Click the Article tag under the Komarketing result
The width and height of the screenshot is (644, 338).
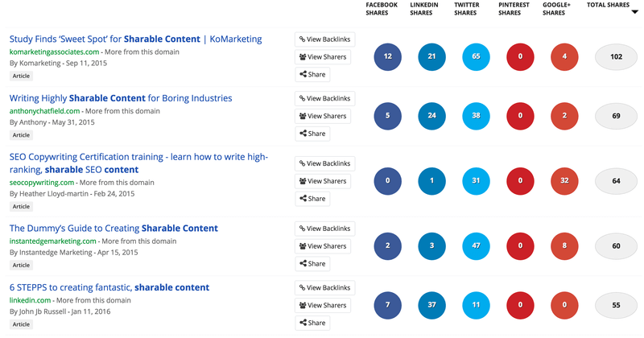21,76
